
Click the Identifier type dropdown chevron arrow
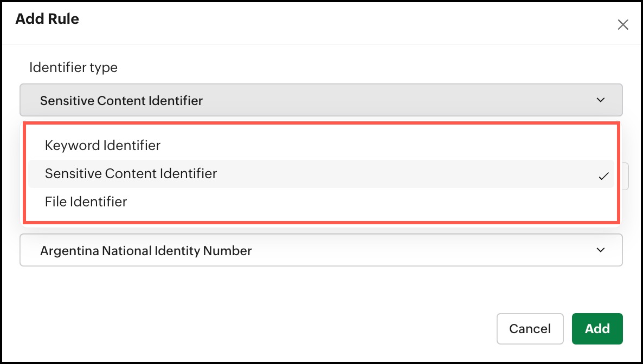tap(600, 100)
